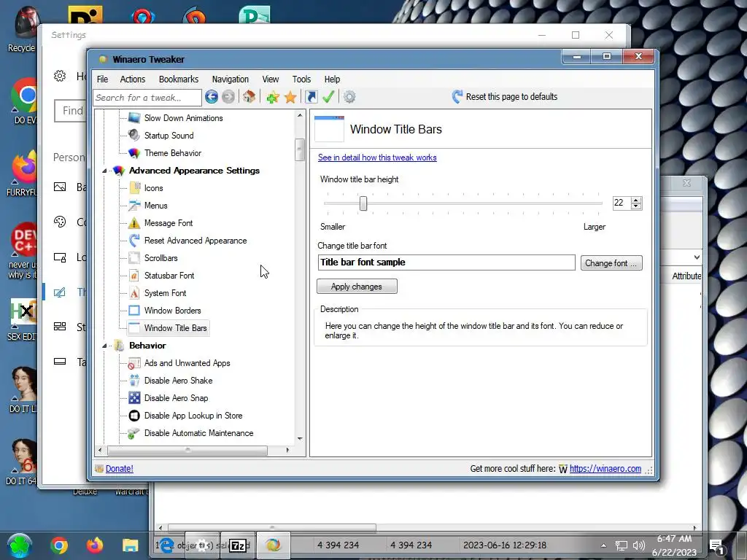The height and width of the screenshot is (560, 747).
Task: Click the Disable App Lookup in Store icon
Action: [134, 416]
